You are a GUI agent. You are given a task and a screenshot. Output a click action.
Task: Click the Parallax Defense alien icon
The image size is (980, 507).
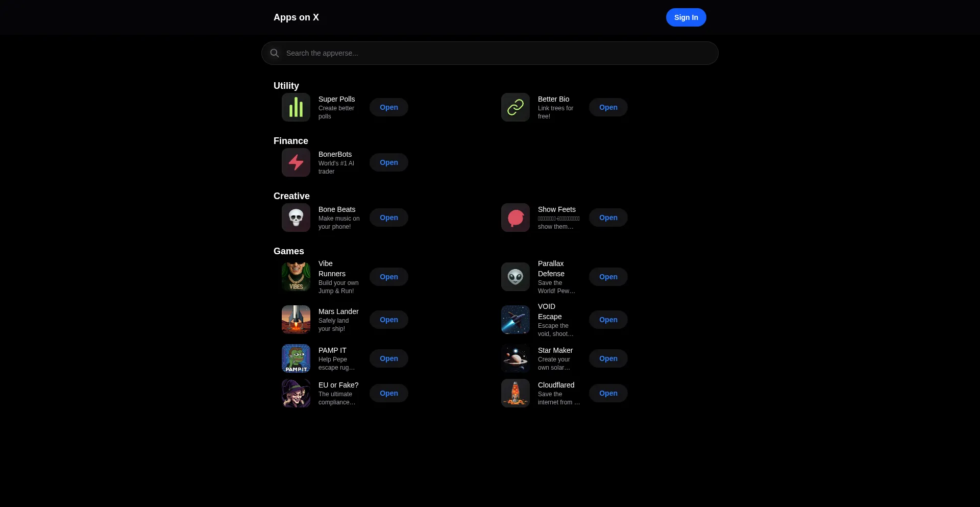[516, 277]
